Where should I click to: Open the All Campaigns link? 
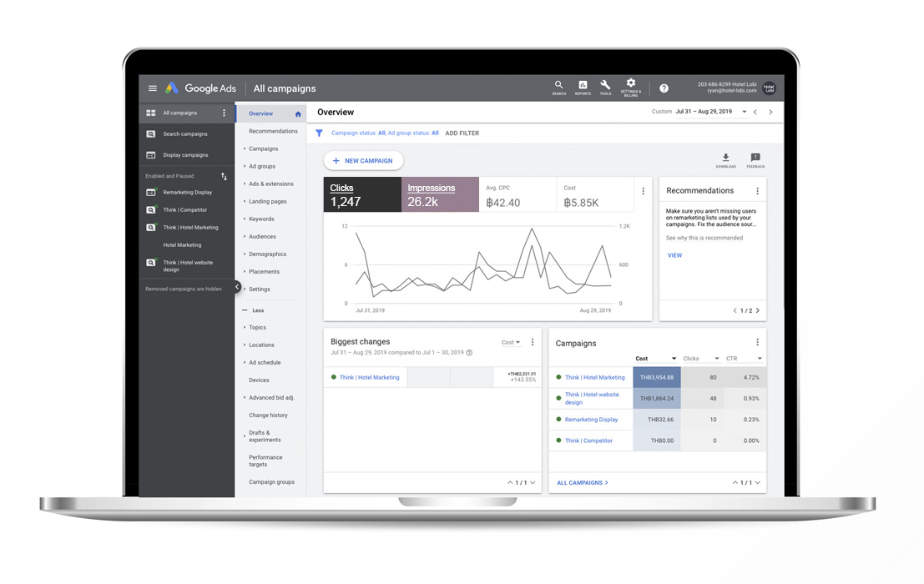coord(583,483)
